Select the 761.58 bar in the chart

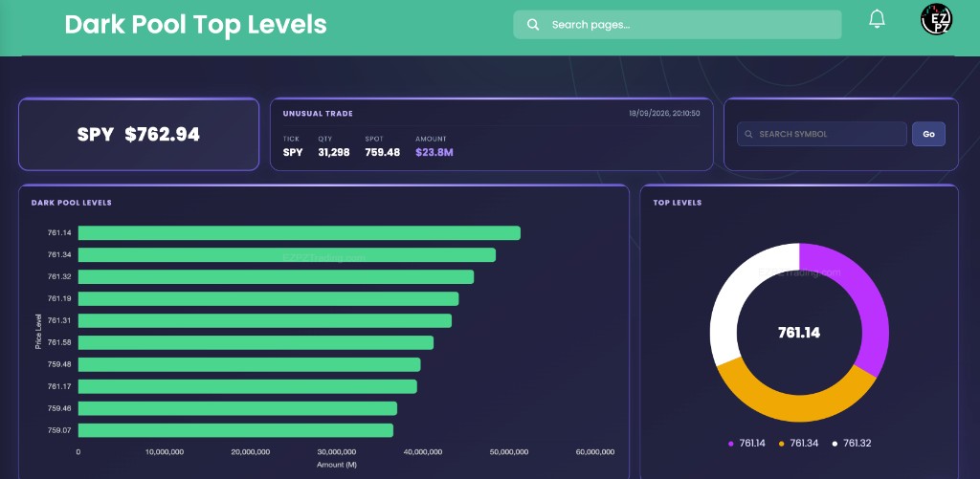[x=256, y=342]
